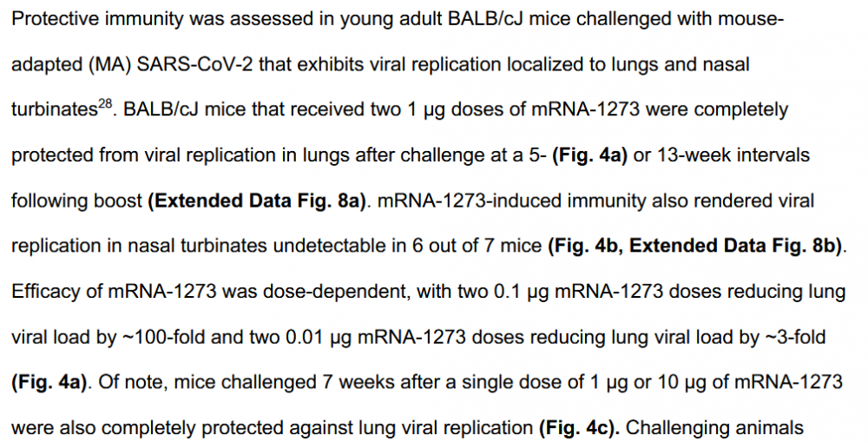Open the Fig. 4c figure reference

pos(577,427)
